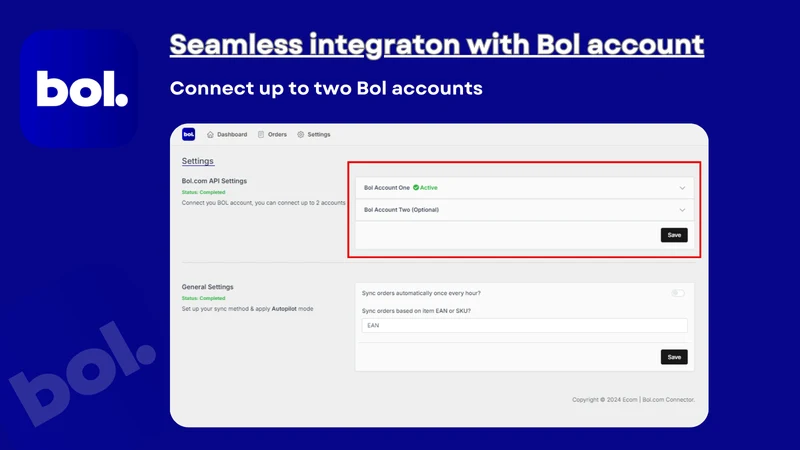Click the Active status text
Image resolution: width=800 pixels, height=450 pixels.
click(x=429, y=188)
